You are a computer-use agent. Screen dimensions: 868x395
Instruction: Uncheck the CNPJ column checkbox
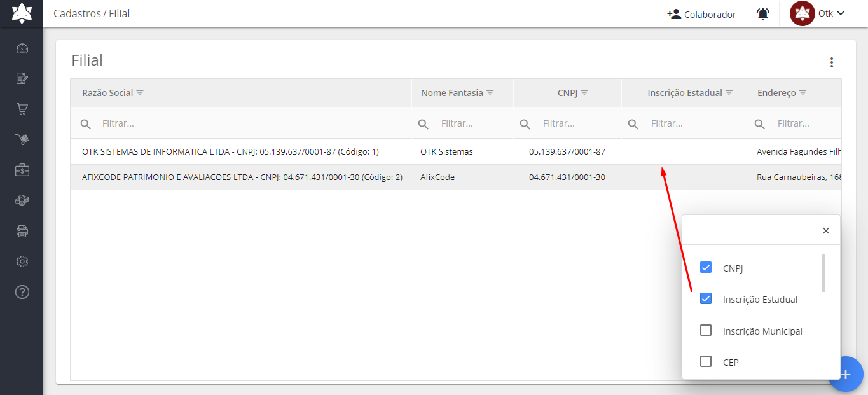pos(706,267)
